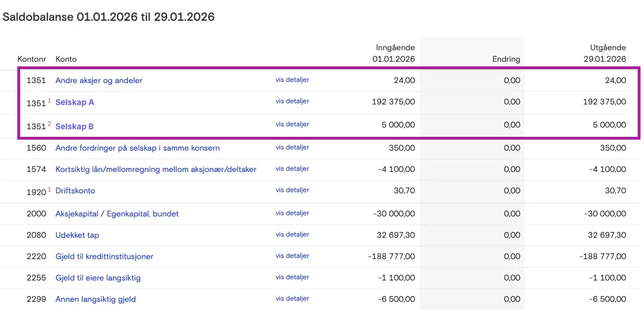Click vis detaljer for Udekket tap
Screen dimensions: 644x333
click(292, 235)
